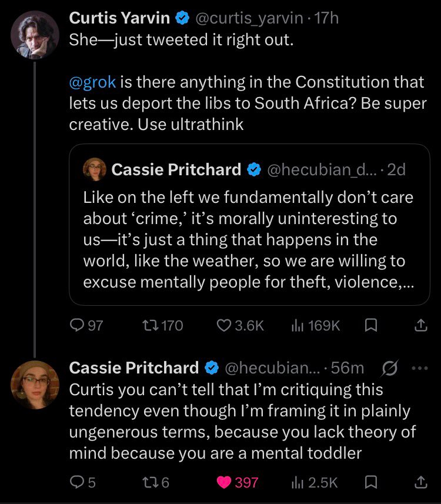This screenshot has height=504, width=441.
Task: Tap the Grok slashed-circle icon
Action: pos(389,368)
